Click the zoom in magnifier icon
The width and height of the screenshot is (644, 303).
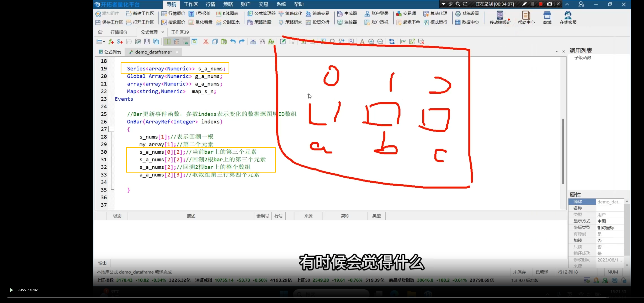click(x=371, y=42)
